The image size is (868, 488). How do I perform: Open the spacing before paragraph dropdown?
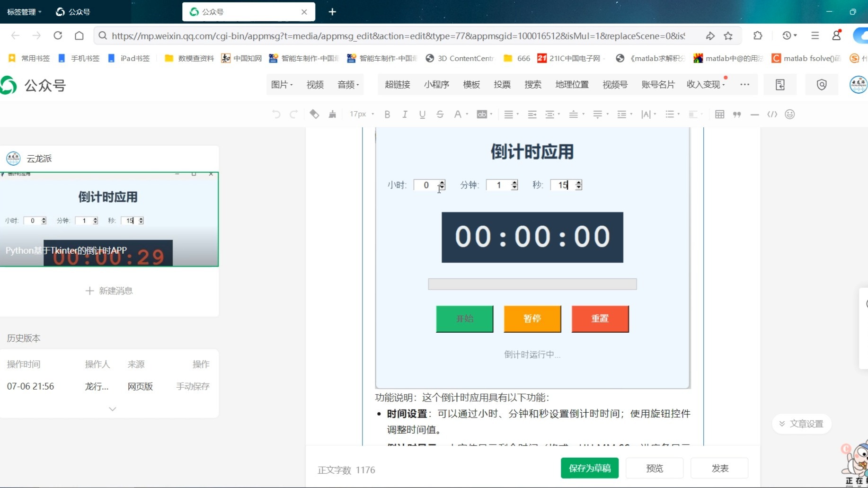[x=576, y=114]
